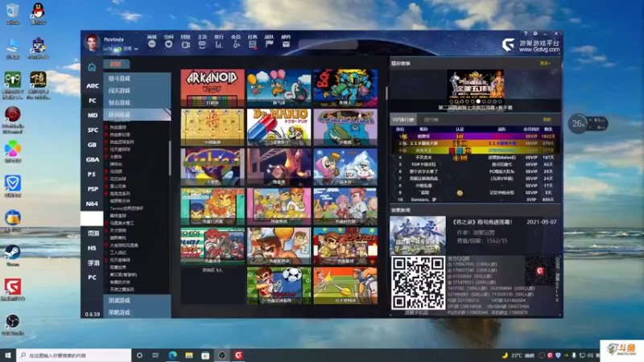Open Microsoft Edge from taskbar
Screen dimensions: 644x362
coord(172,355)
